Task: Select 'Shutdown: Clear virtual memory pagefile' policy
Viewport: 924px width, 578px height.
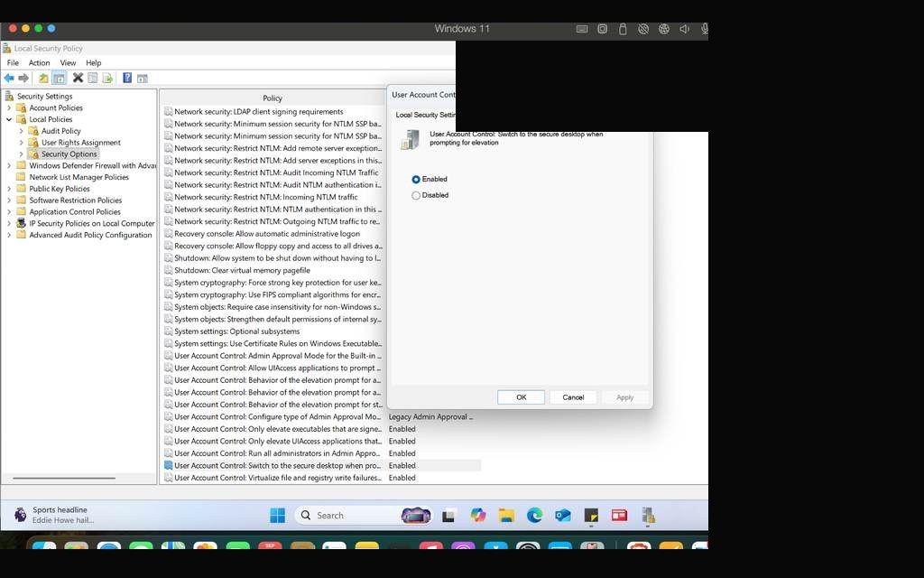Action: [x=242, y=270]
